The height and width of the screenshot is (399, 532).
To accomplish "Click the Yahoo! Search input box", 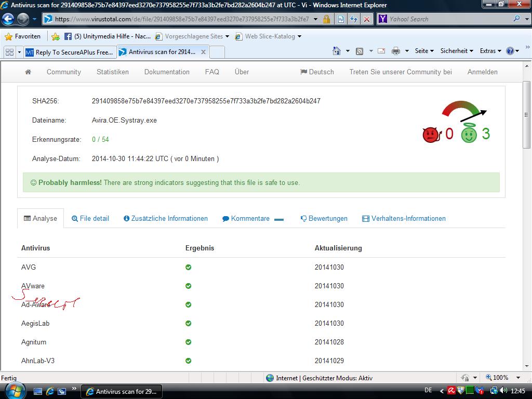I will (448, 19).
